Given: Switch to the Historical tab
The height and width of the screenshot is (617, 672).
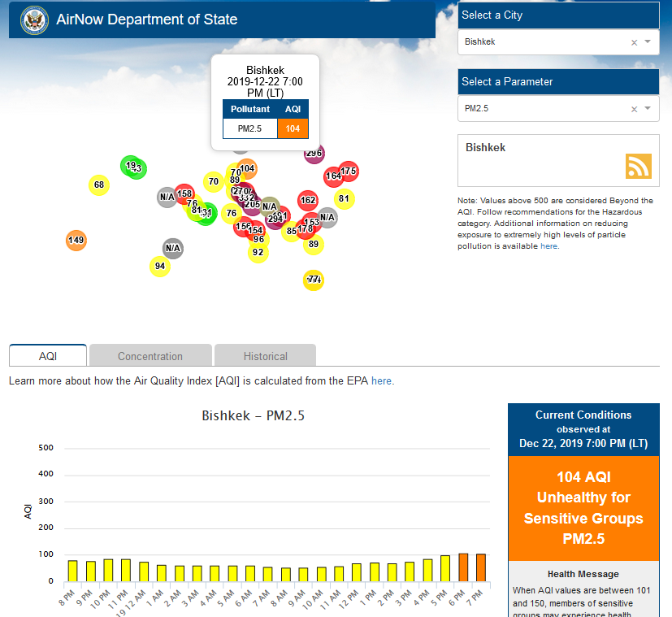Looking at the screenshot, I should click(x=266, y=356).
